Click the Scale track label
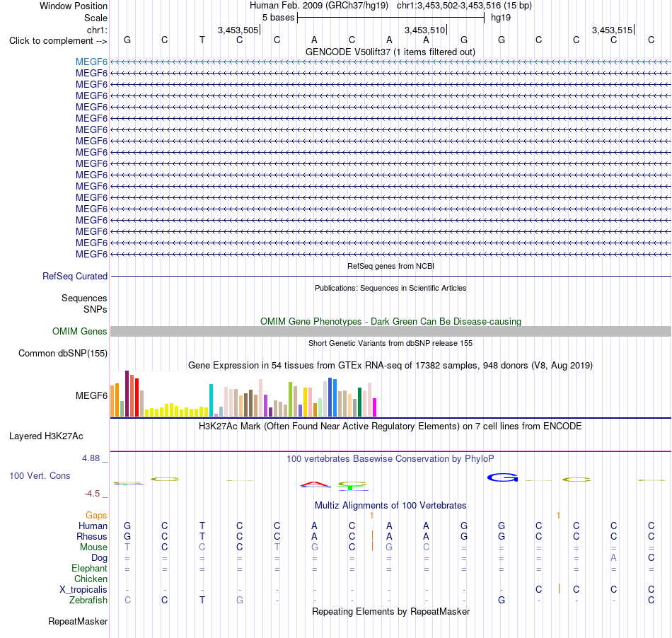The width and height of the screenshot is (672, 638). (x=95, y=18)
